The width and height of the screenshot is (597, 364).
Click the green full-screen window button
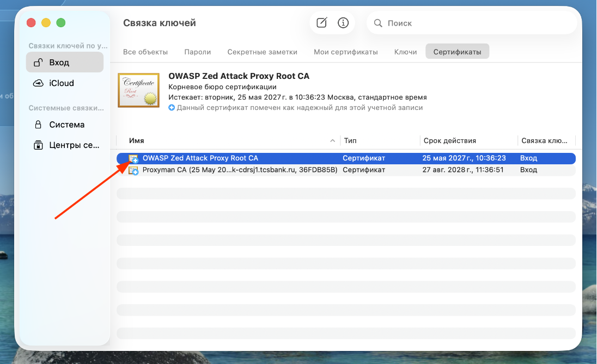[x=61, y=23]
